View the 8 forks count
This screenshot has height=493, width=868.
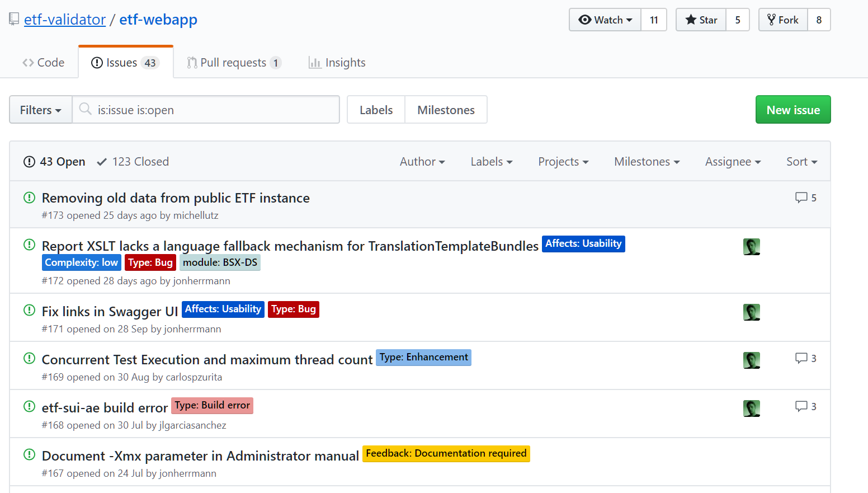click(x=819, y=20)
